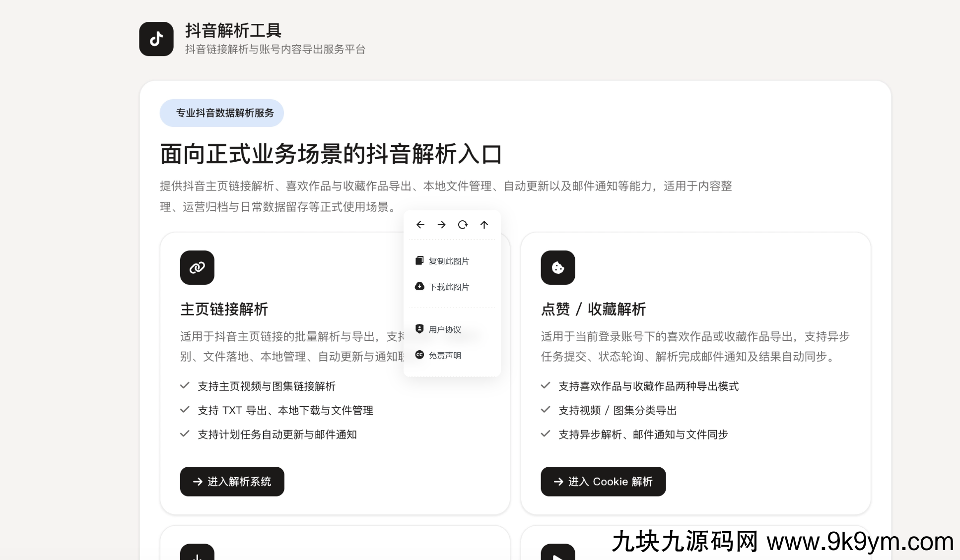Image resolution: width=960 pixels, height=560 pixels.
Task: Click the copy icon beside 复制此图片
Action: [419, 260]
